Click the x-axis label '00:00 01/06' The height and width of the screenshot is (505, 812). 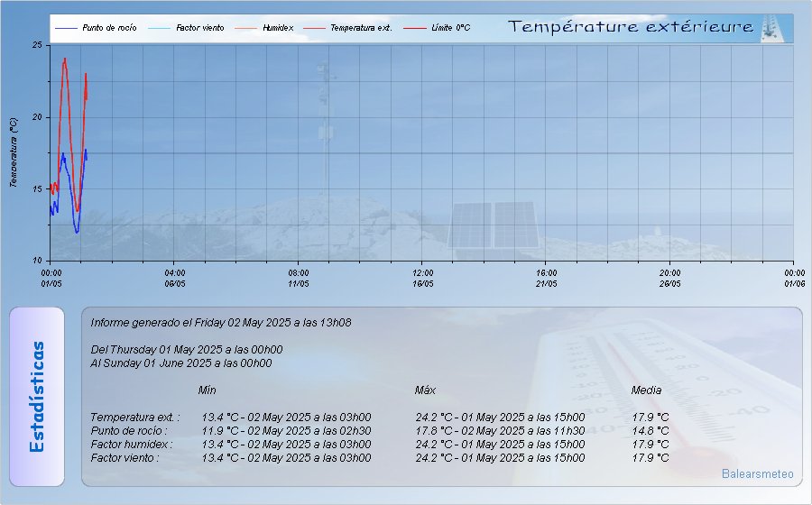click(794, 279)
